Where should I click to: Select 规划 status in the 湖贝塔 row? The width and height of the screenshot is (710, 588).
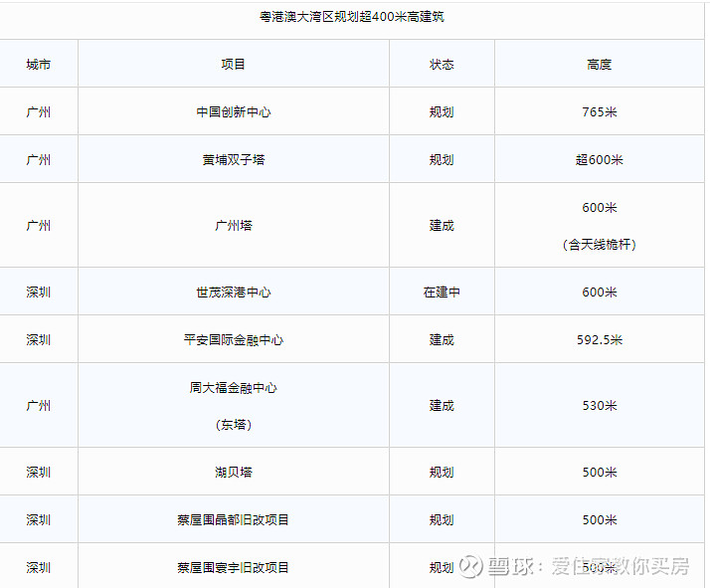coord(442,472)
